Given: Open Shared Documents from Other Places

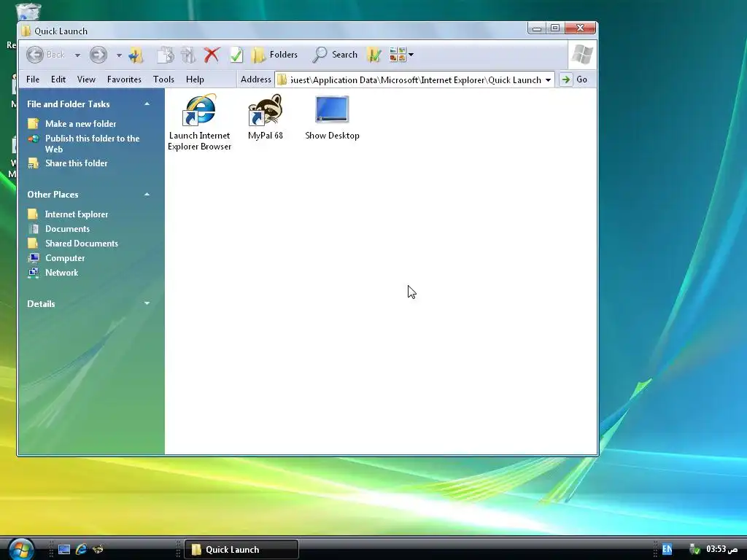Looking at the screenshot, I should pos(82,244).
